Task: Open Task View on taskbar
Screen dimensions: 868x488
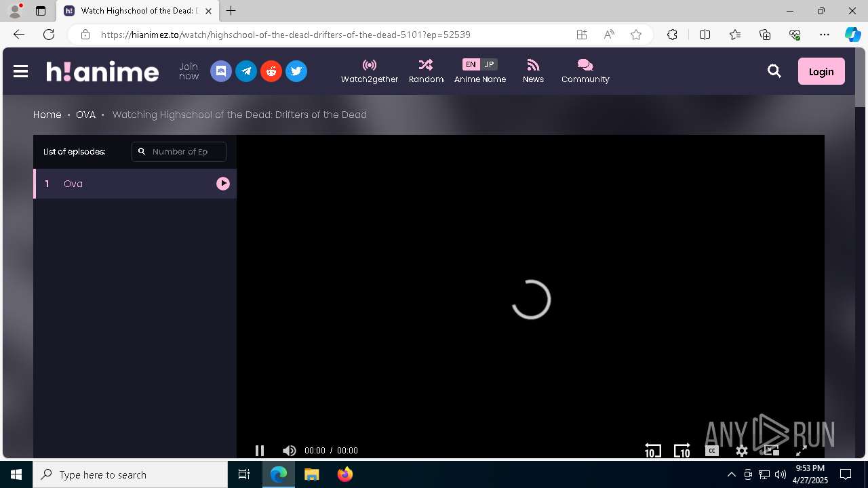Action: point(244,474)
